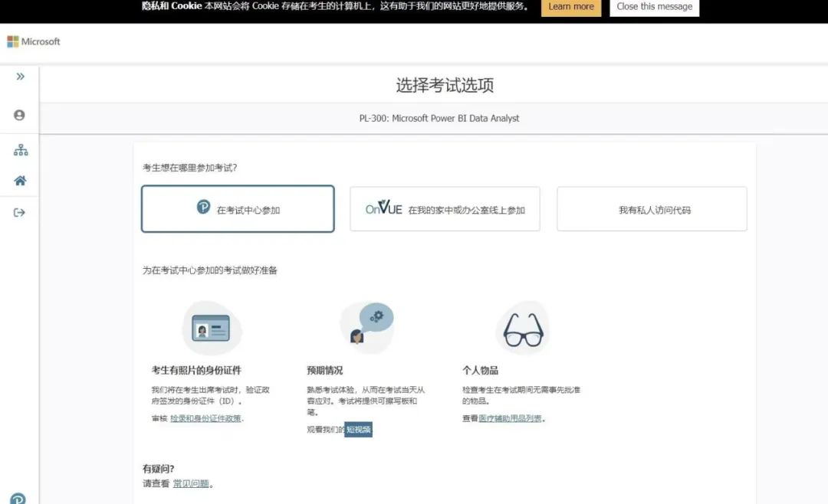
Task: Click the photo ID card illustration
Action: click(x=212, y=328)
